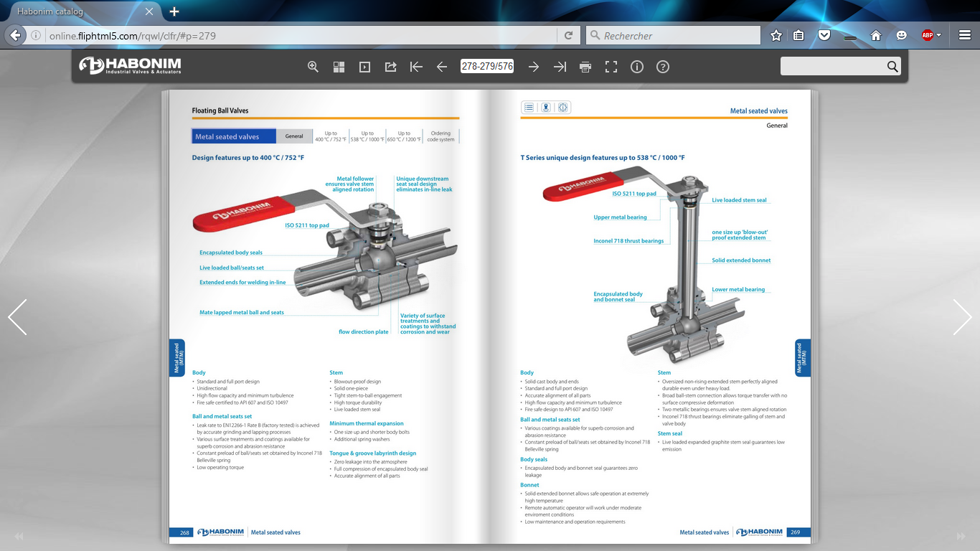Click the right Metal seated (MTM) side tab
The image size is (980, 551).
click(x=803, y=358)
